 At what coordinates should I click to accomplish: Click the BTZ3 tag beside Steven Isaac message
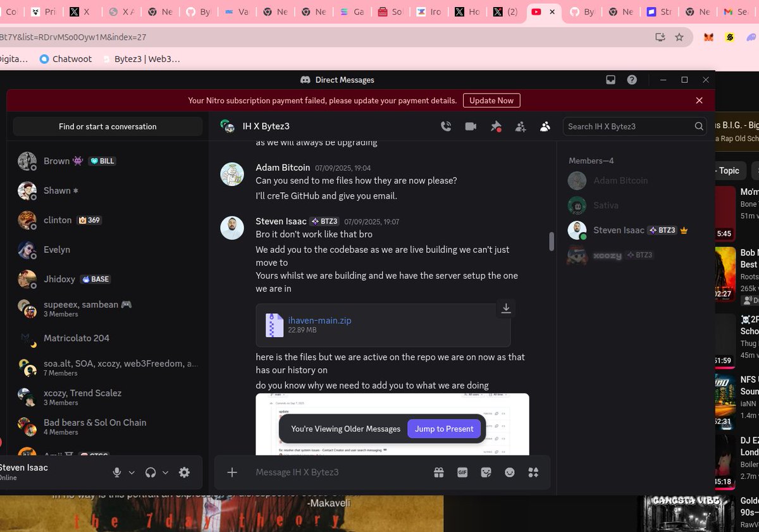click(324, 221)
